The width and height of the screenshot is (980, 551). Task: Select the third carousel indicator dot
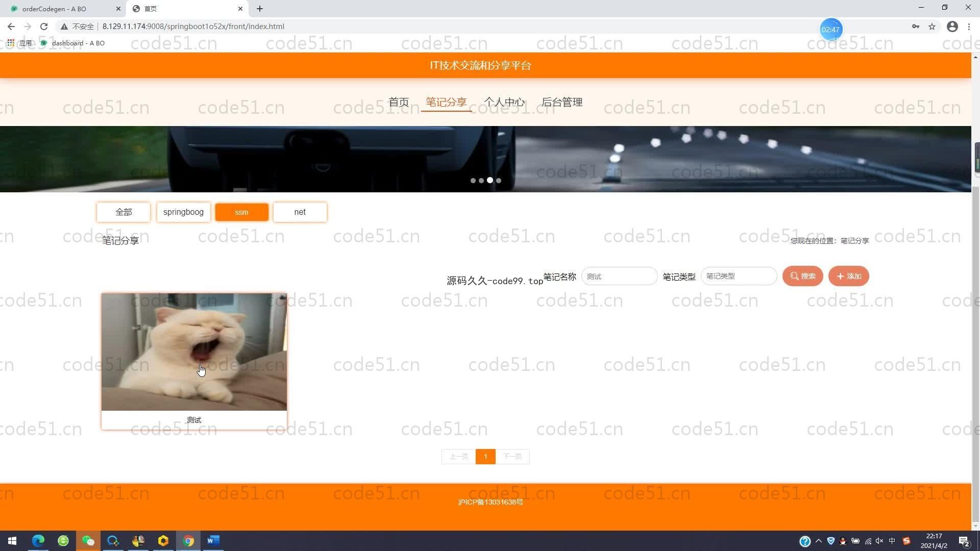point(490,180)
